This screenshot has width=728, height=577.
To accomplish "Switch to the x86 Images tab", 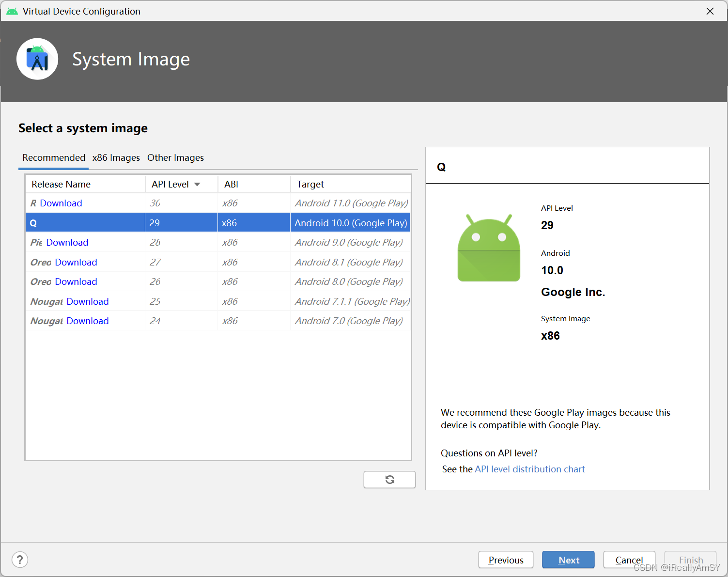I will click(x=116, y=158).
